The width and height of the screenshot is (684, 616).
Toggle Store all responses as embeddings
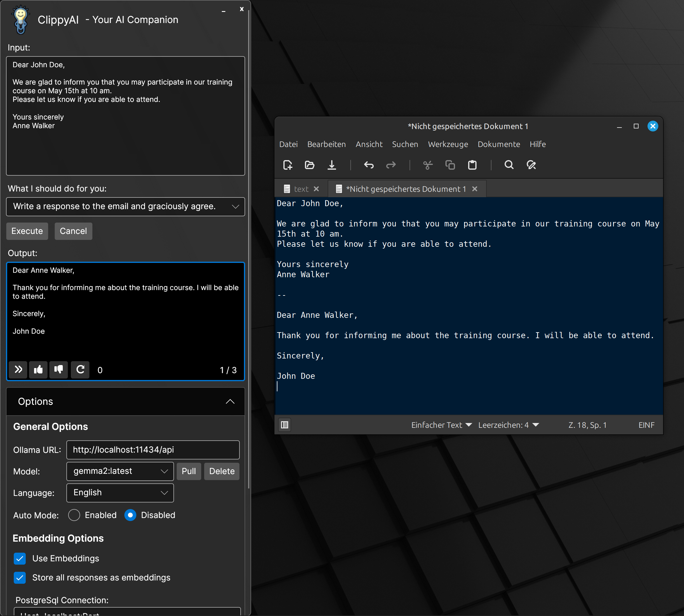tap(20, 578)
